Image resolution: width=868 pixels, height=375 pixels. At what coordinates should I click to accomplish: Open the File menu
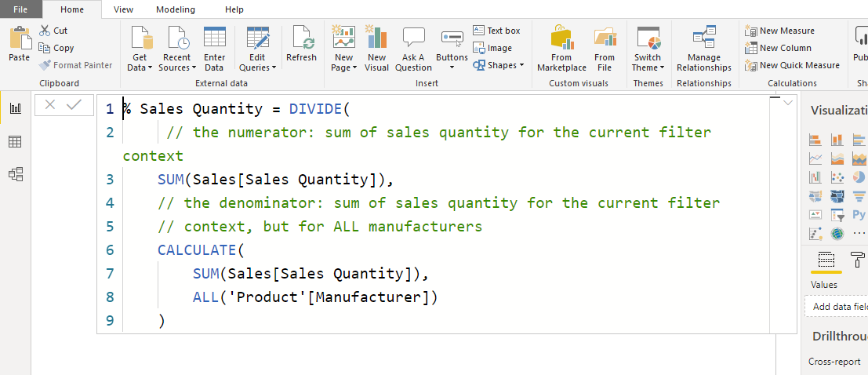pyautogui.click(x=22, y=9)
